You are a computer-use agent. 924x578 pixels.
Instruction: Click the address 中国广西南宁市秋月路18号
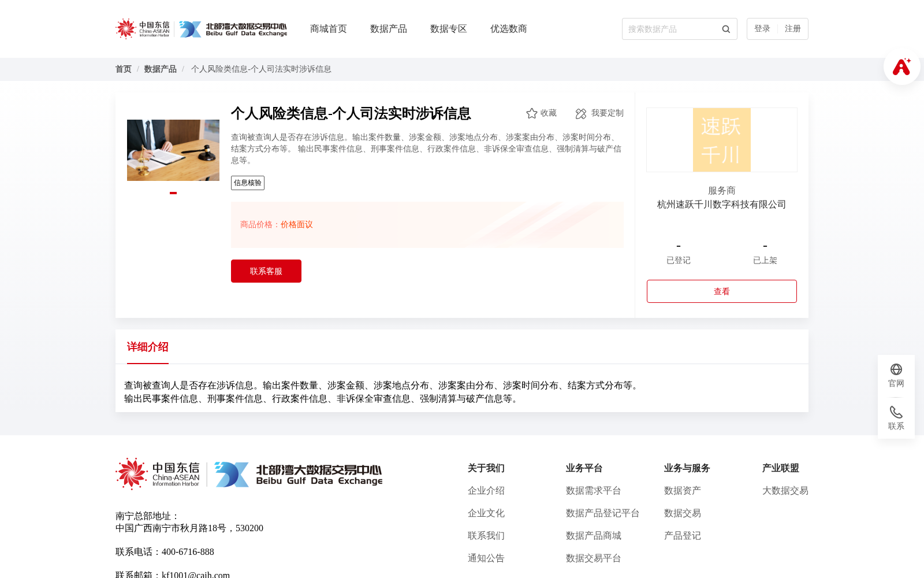tap(171, 528)
